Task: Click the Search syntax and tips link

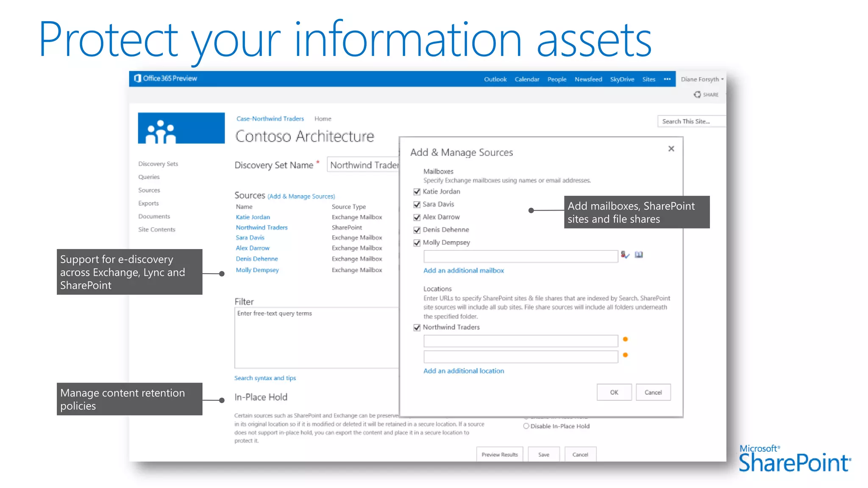Action: click(265, 378)
